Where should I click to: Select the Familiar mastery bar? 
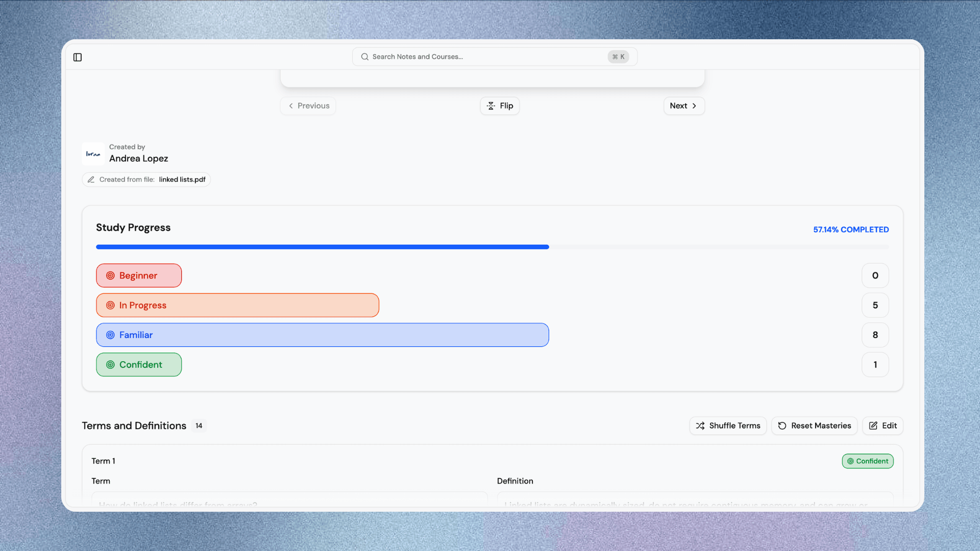tap(323, 335)
